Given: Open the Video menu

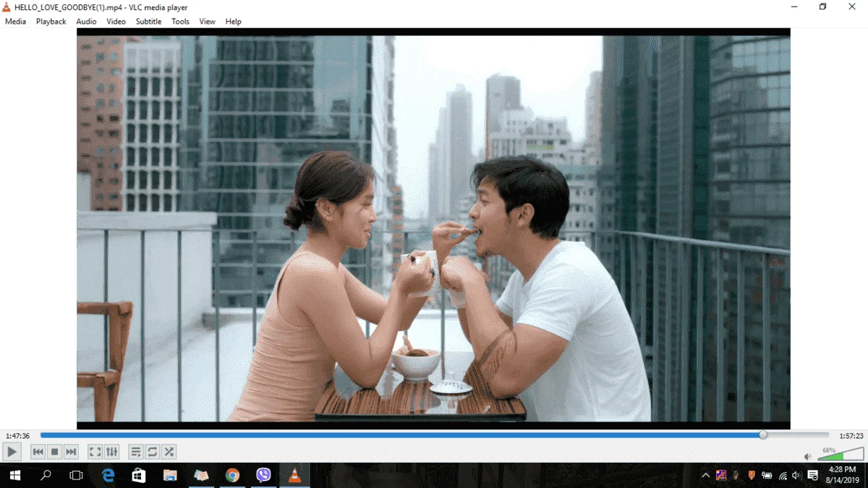Looking at the screenshot, I should [x=116, y=22].
